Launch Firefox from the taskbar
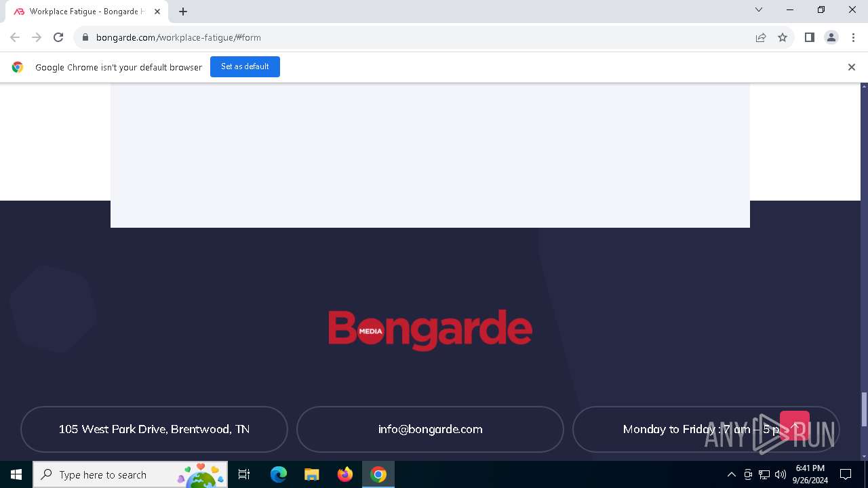 [x=345, y=474]
